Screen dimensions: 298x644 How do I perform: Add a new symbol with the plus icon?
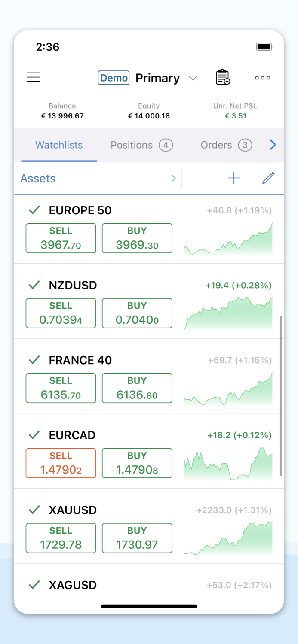click(233, 178)
